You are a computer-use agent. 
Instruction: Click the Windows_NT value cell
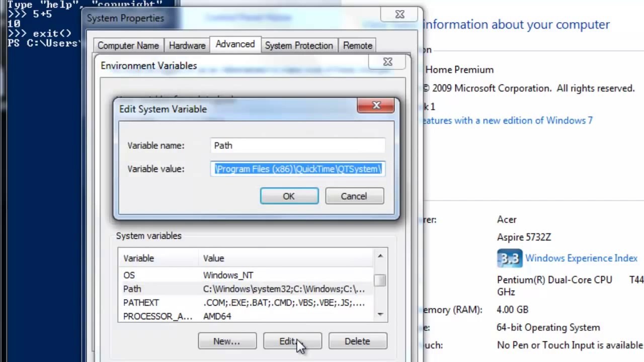click(228, 275)
